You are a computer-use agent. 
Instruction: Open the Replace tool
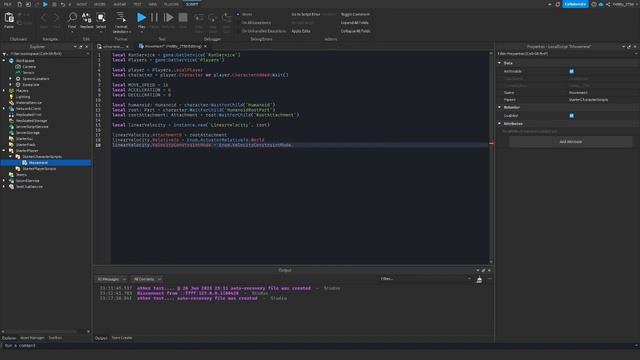(x=87, y=17)
